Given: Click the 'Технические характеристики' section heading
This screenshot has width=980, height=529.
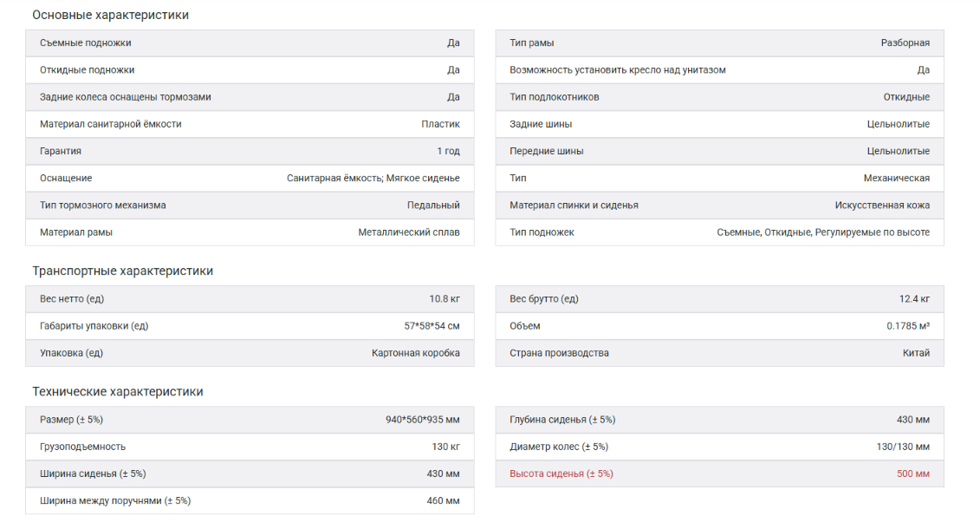Looking at the screenshot, I should (x=118, y=391).
